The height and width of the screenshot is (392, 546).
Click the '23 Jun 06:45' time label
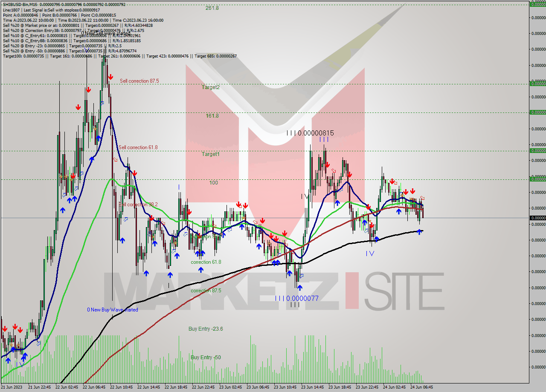tap(258, 387)
